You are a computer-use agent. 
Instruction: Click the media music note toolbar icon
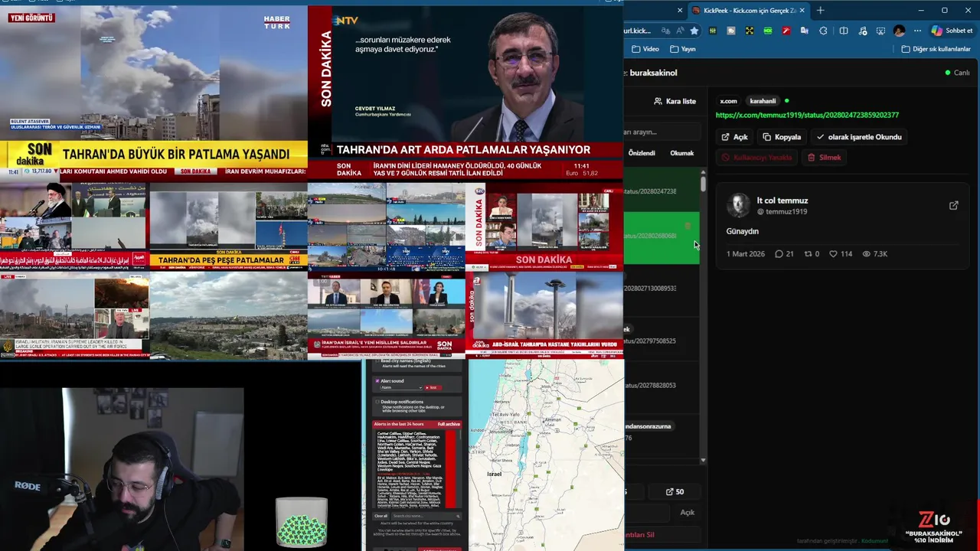pos(863,31)
